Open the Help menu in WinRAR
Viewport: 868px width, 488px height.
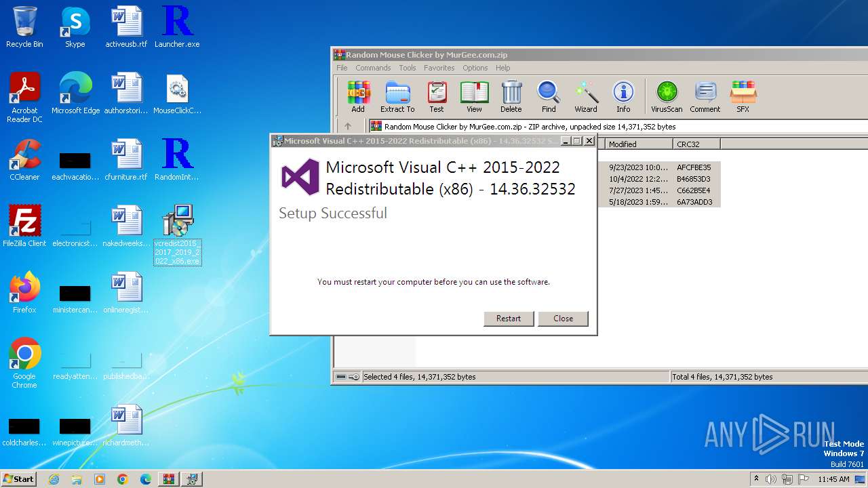click(502, 68)
